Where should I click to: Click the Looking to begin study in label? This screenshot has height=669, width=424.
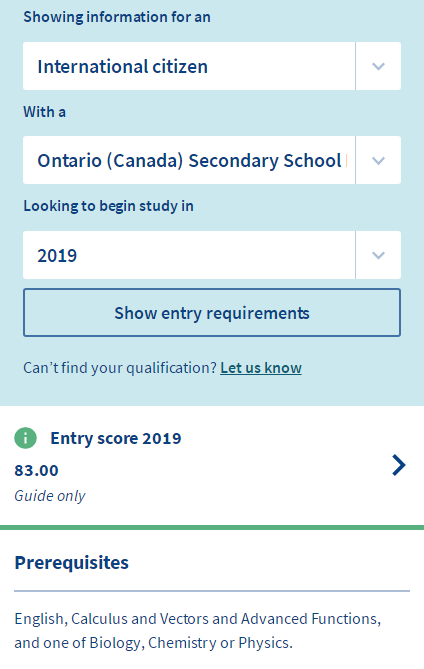point(108,206)
